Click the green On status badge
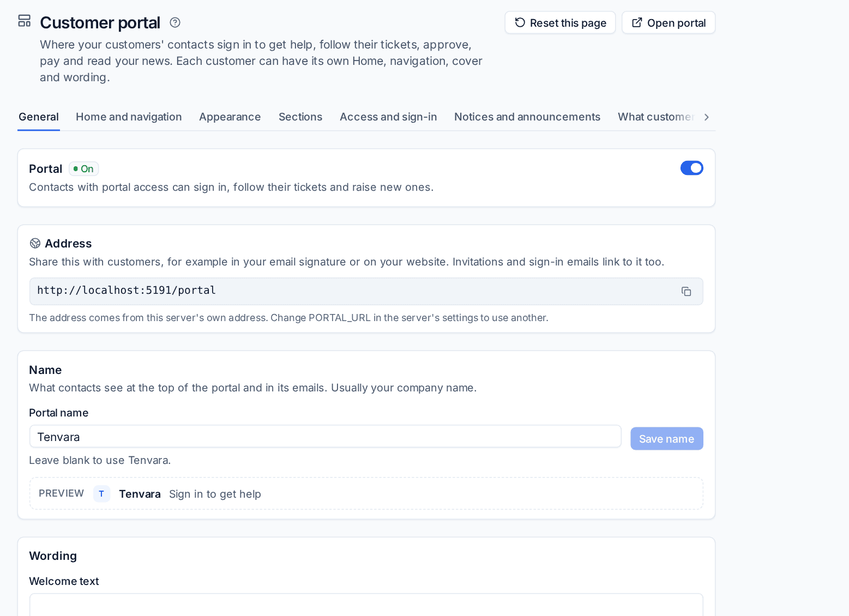 (84, 169)
